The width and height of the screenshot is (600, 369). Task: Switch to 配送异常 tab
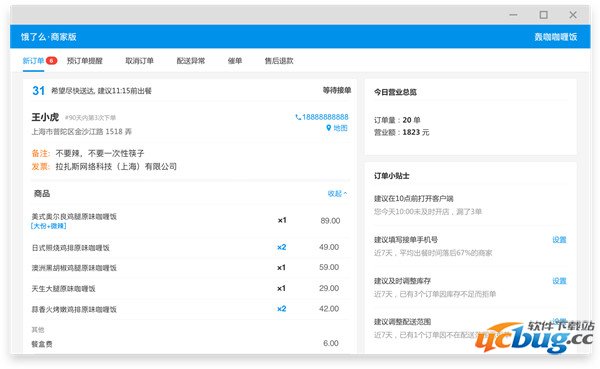pos(191,61)
